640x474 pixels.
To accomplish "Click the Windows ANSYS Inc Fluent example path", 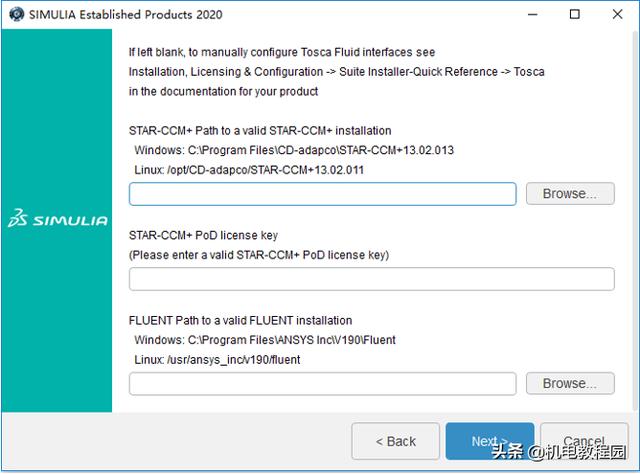I will point(265,340).
